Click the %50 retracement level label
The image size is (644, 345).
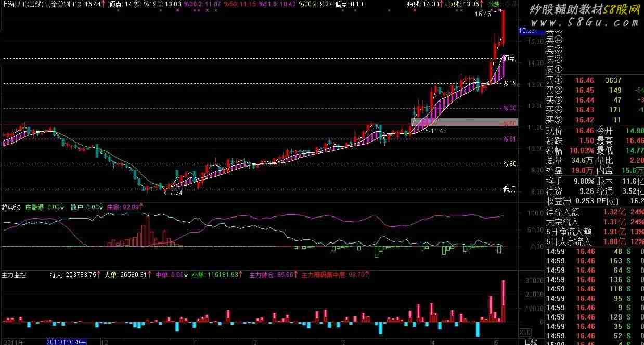point(509,123)
